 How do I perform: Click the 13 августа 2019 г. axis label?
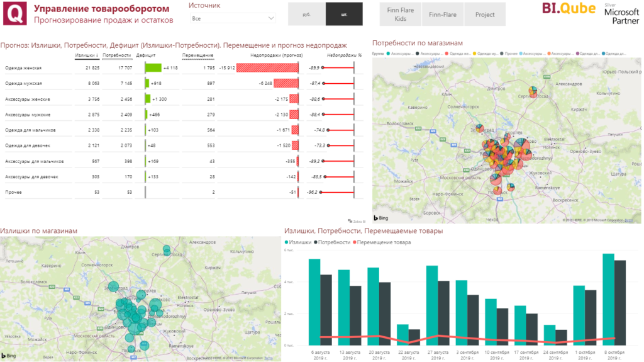[x=350, y=355]
